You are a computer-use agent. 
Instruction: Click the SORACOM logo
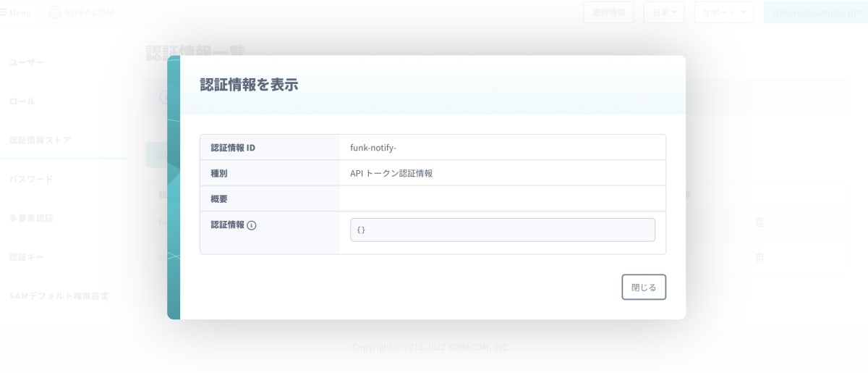[x=81, y=13]
